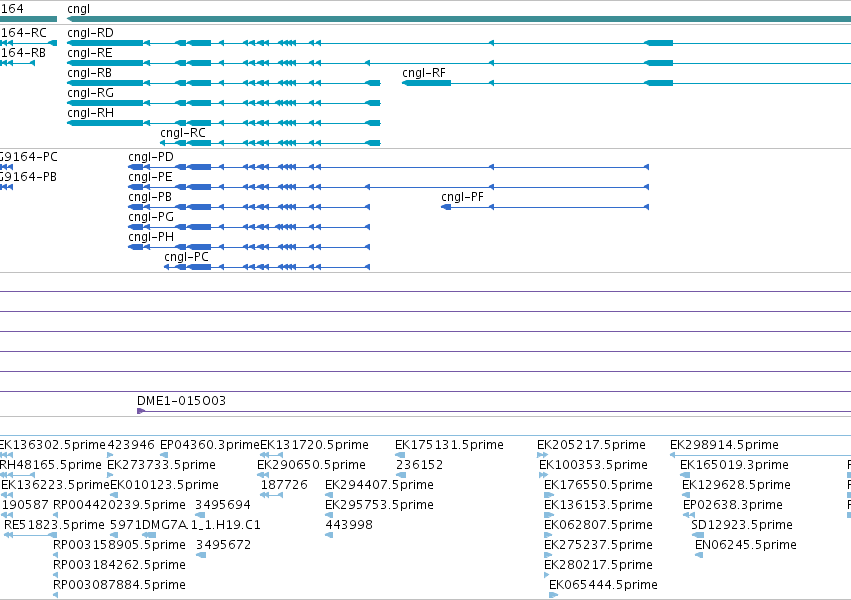Click the EK205217.5prime label
Image resolution: width=851 pixels, height=600 pixels.
[x=592, y=445]
